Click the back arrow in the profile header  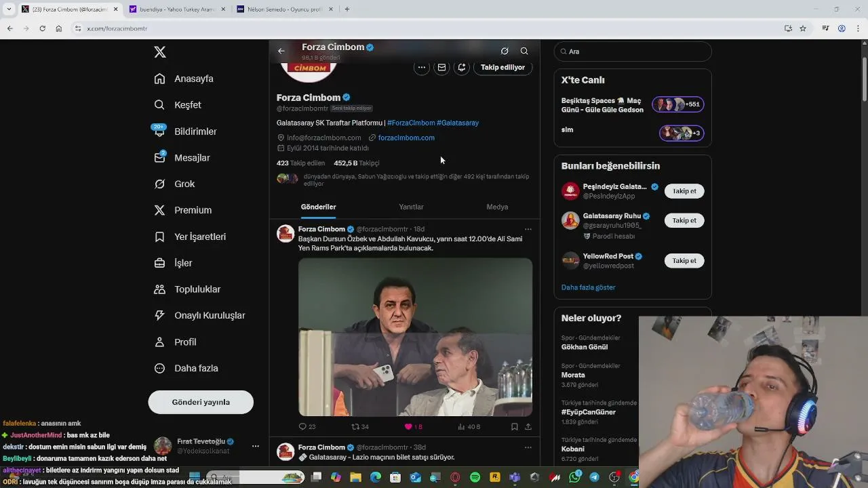[281, 51]
